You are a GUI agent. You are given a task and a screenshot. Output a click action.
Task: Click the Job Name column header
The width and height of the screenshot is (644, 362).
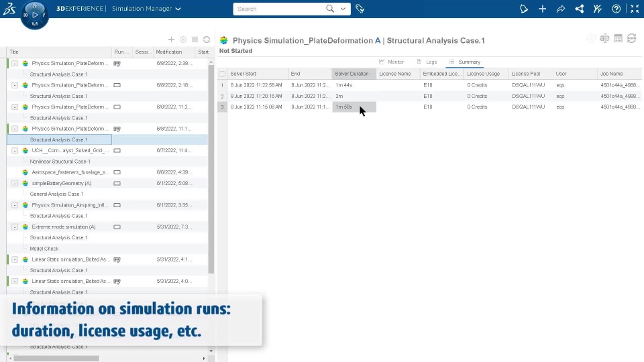pyautogui.click(x=619, y=74)
